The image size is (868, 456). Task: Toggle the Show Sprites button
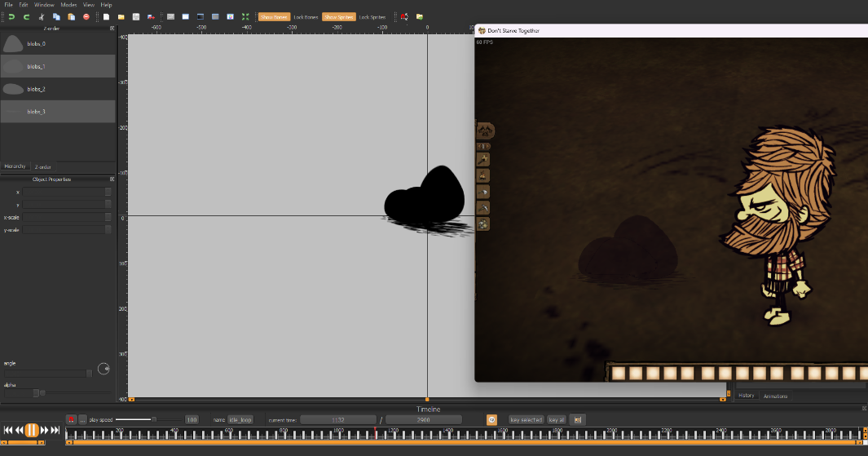[338, 16]
